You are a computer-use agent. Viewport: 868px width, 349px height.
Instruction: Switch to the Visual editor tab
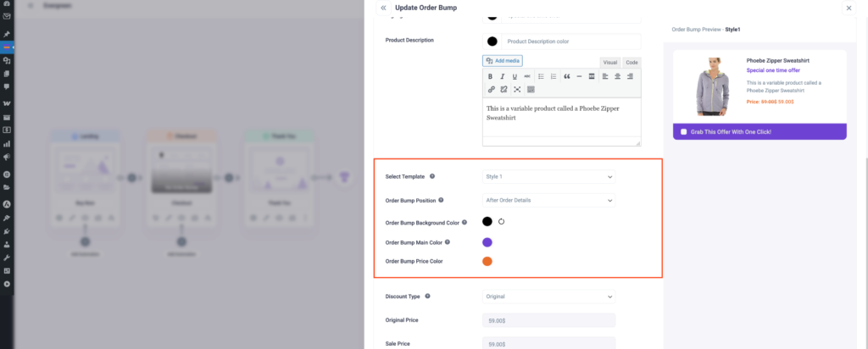tap(609, 63)
